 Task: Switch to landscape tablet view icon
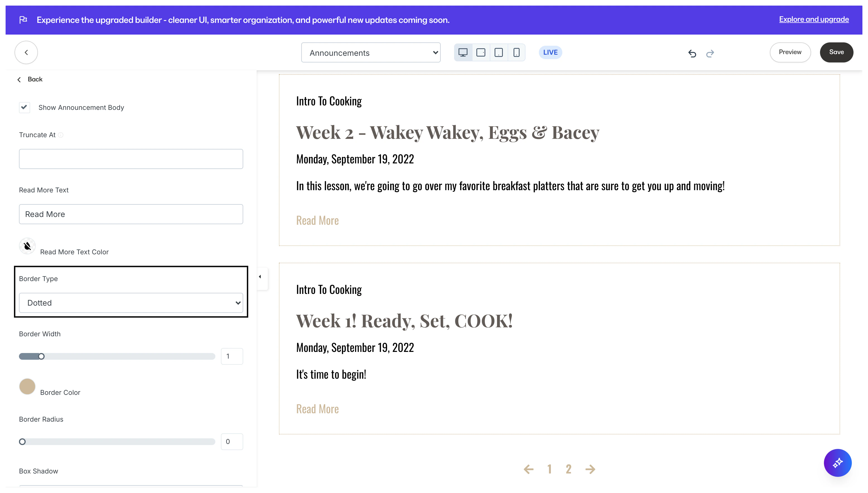click(x=481, y=52)
